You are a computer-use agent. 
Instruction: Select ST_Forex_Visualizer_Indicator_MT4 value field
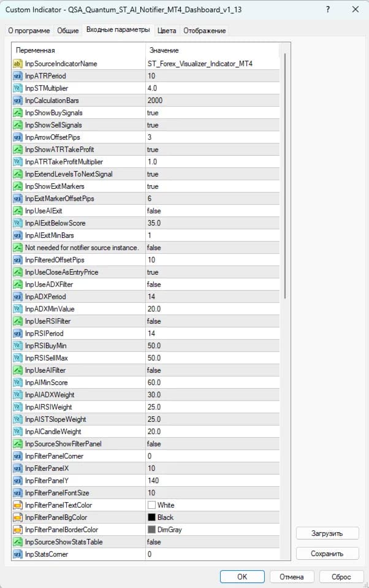[x=213, y=64]
